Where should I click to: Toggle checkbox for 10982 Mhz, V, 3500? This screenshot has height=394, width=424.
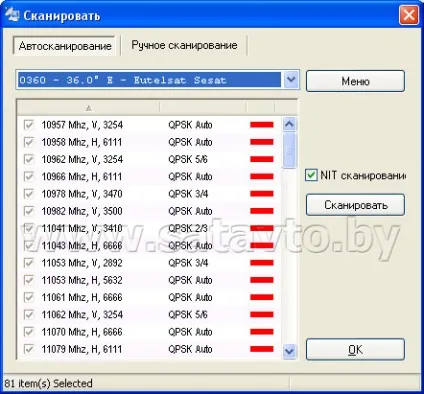point(29,211)
